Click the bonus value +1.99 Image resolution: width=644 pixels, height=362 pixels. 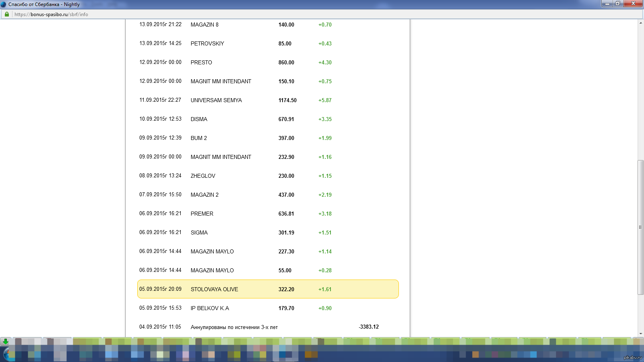325,138
